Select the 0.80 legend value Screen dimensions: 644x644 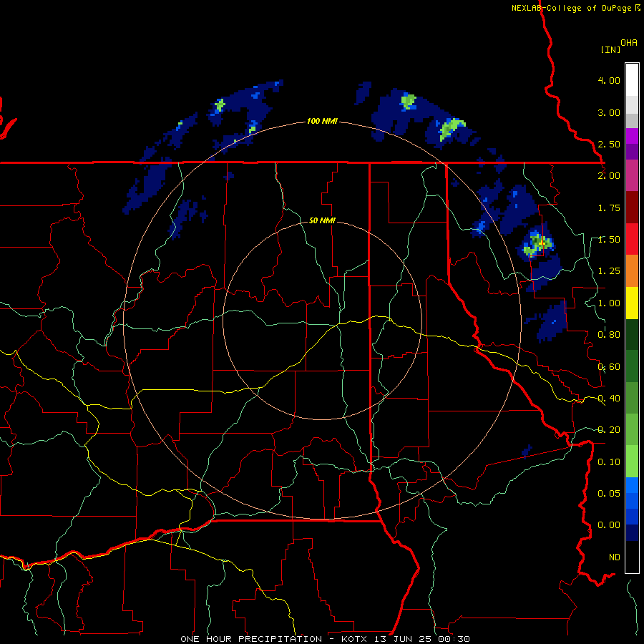(x=609, y=335)
